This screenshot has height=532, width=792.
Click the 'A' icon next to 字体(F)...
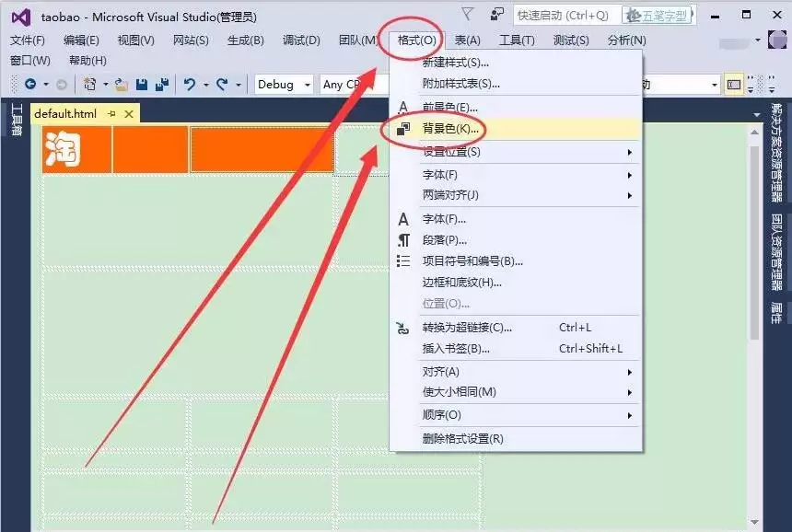tap(403, 219)
